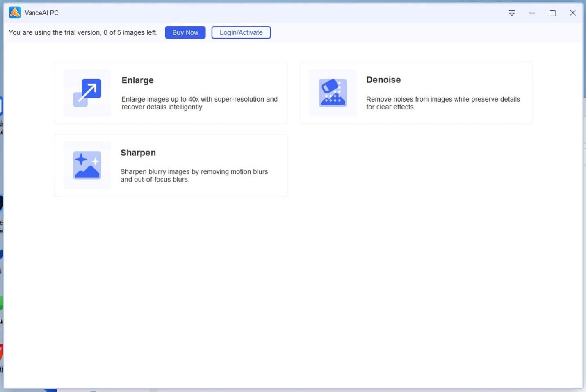Click the Denoise description about removing noises

point(442,103)
